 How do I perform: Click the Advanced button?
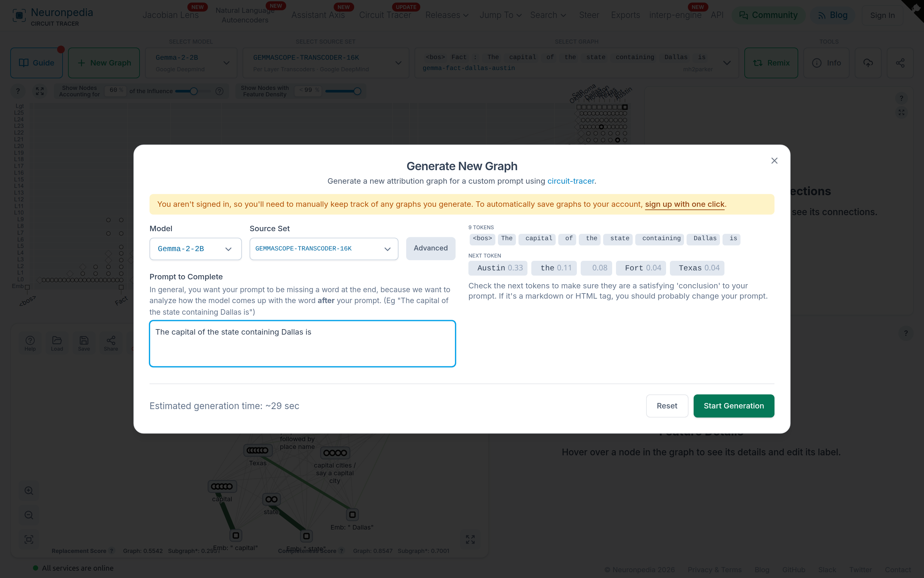(x=431, y=249)
